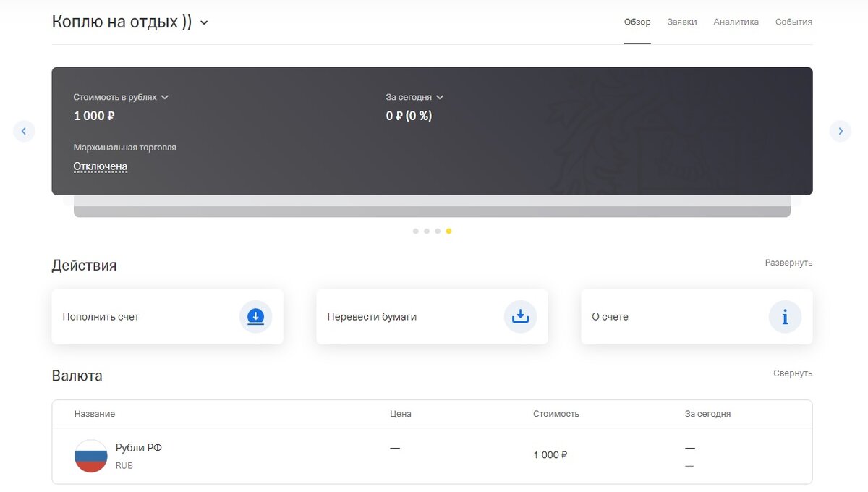Go to previous portfolio card with left arrow

coord(24,131)
